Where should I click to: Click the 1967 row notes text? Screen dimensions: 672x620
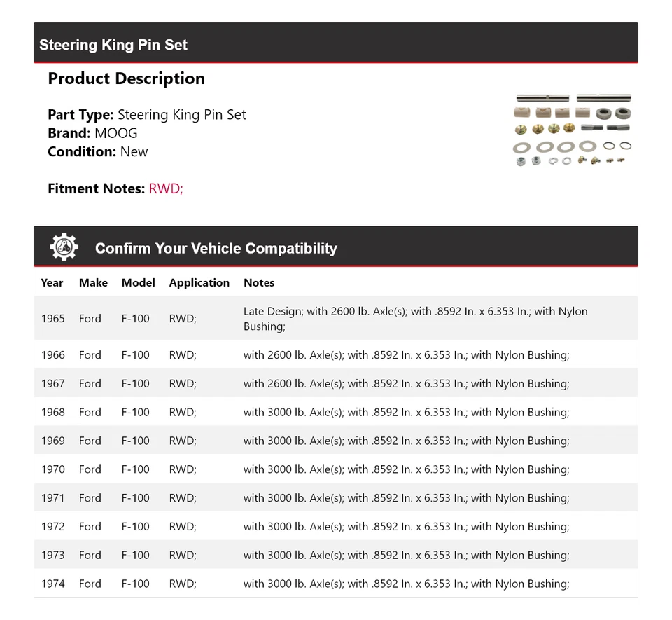click(406, 384)
